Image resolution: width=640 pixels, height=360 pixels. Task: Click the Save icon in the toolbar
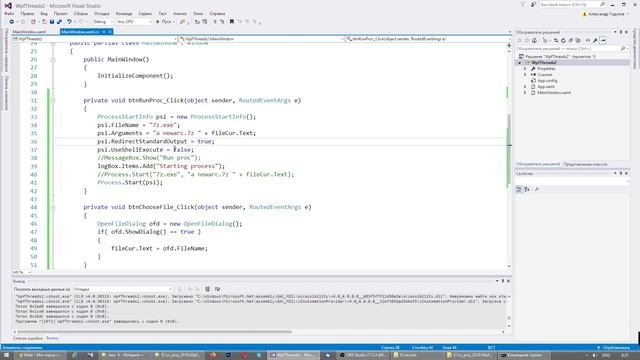click(52, 22)
